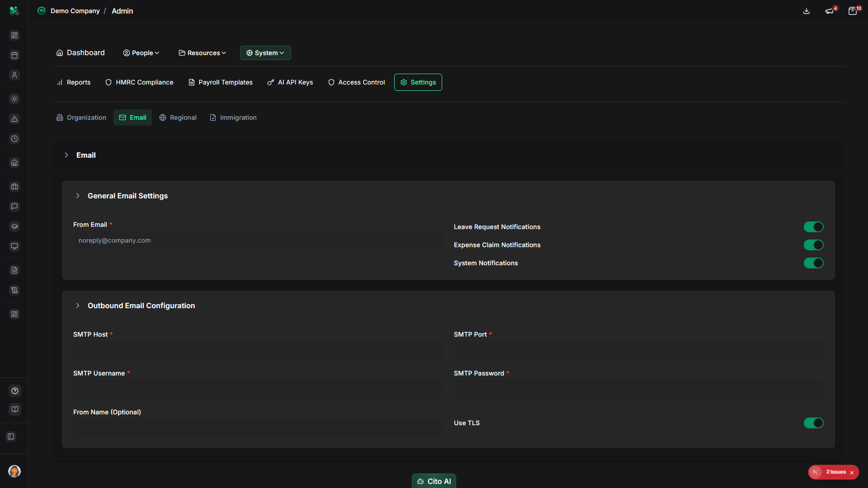Click the graduation cap sidebar icon

pos(14,226)
